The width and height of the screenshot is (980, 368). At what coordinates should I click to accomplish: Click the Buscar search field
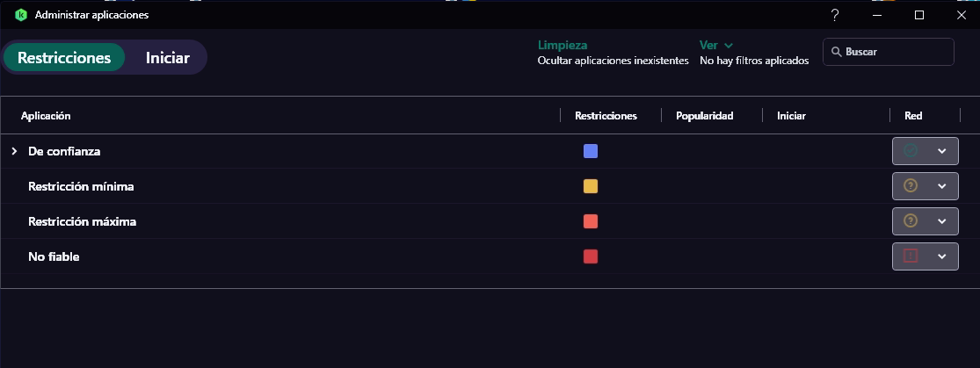click(897, 52)
